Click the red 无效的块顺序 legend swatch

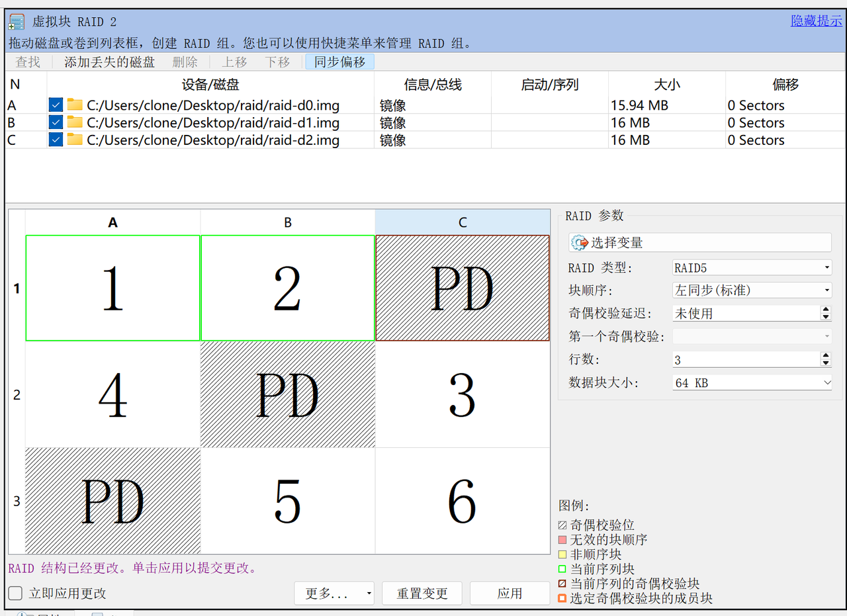click(562, 540)
